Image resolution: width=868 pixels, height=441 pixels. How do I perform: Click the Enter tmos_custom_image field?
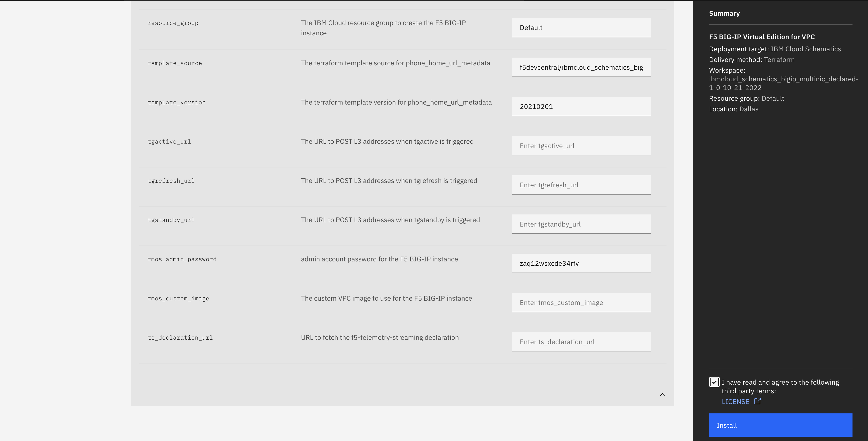pos(581,303)
